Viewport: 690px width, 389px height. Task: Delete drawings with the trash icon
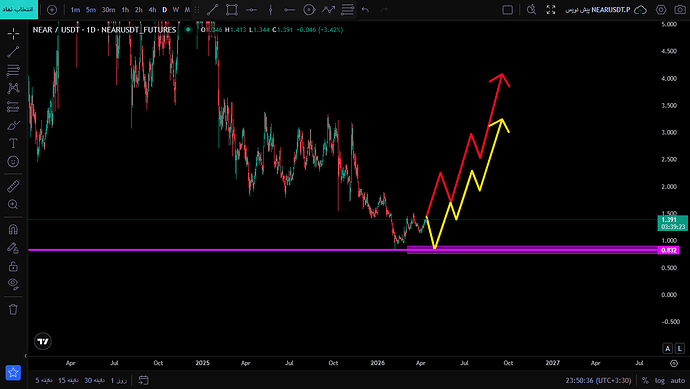[13, 309]
